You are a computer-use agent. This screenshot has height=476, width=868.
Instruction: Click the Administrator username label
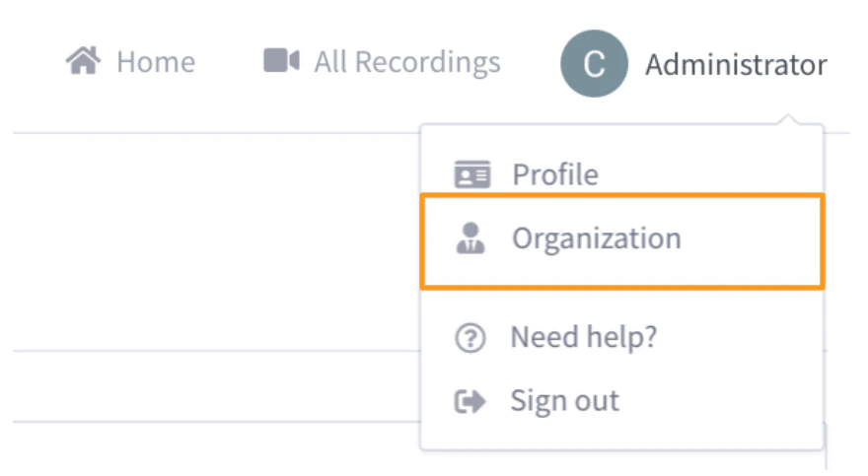pyautogui.click(x=736, y=65)
